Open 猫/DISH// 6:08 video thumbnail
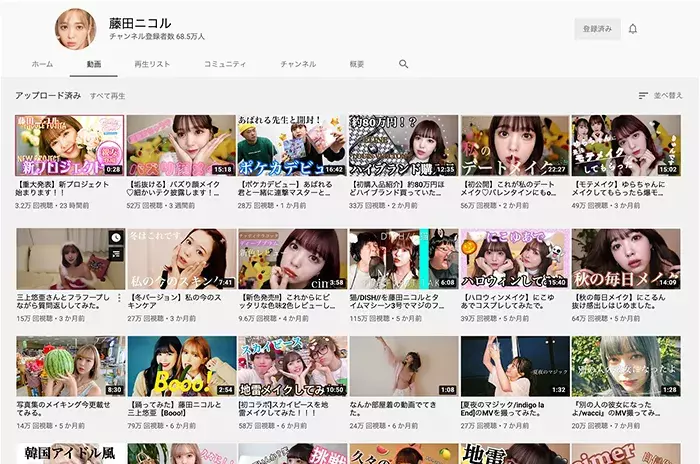Image resolution: width=700 pixels, height=464 pixels. (404, 259)
